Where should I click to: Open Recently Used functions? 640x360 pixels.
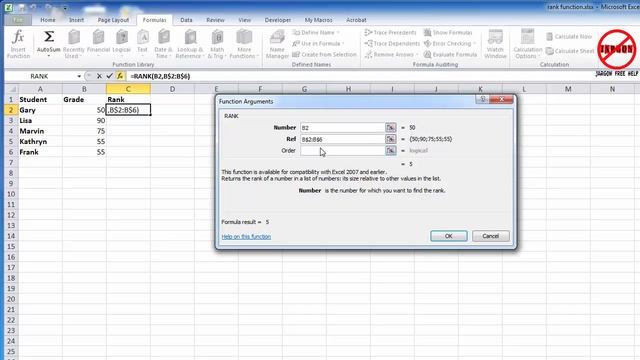point(73,44)
